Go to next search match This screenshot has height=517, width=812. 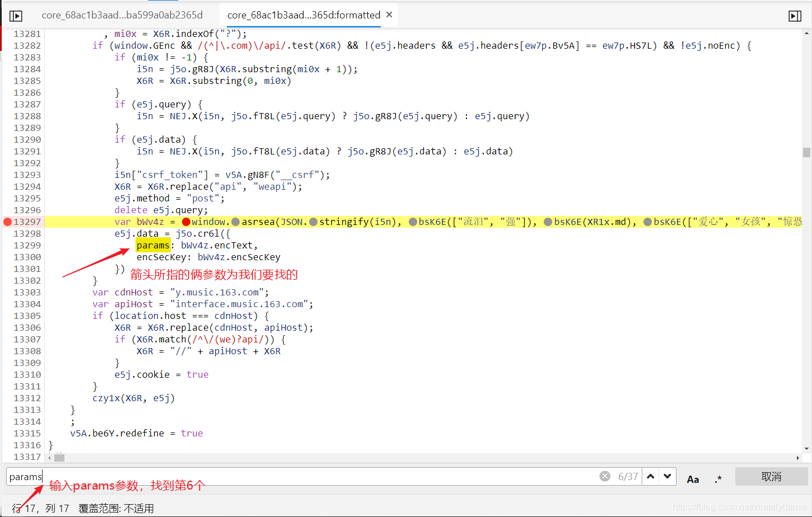[x=668, y=476]
